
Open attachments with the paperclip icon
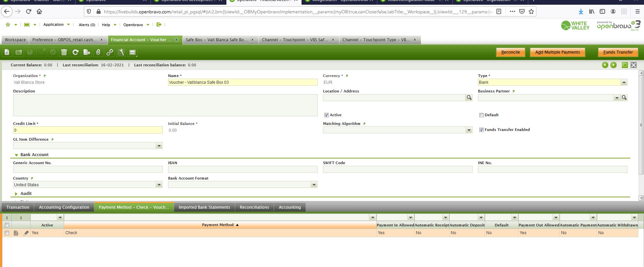pos(98,52)
